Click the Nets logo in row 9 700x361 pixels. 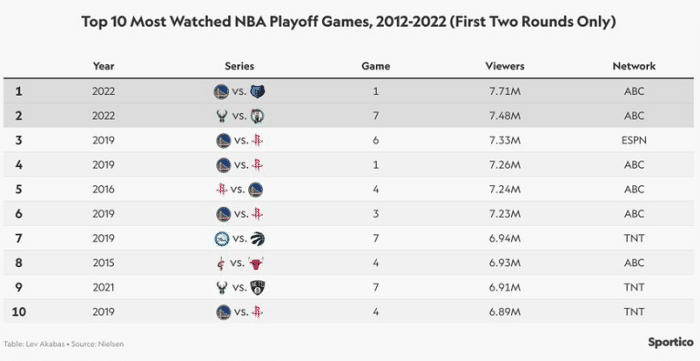pyautogui.click(x=258, y=288)
